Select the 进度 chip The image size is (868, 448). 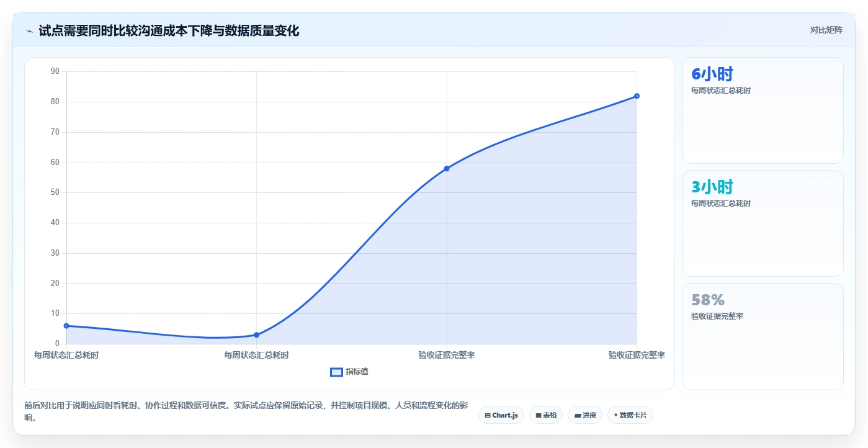tap(585, 415)
